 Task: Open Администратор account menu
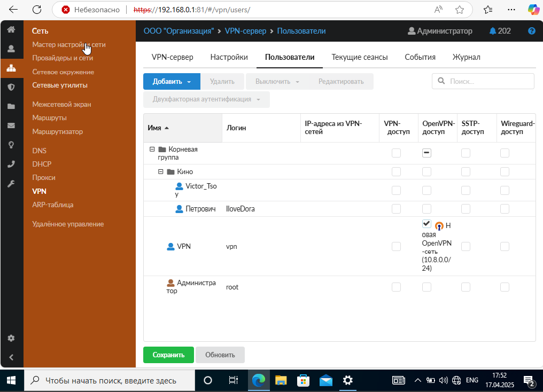click(440, 31)
